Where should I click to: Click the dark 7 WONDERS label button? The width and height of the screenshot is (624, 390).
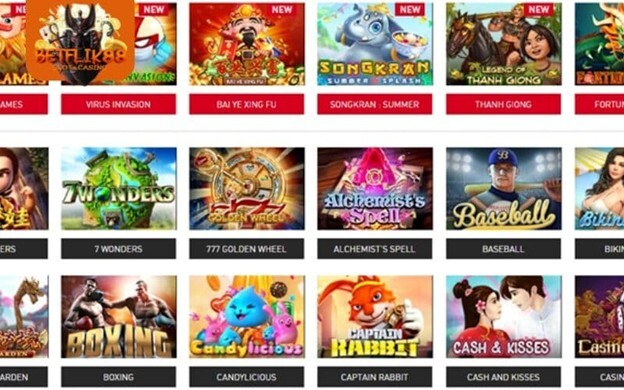[x=119, y=249]
